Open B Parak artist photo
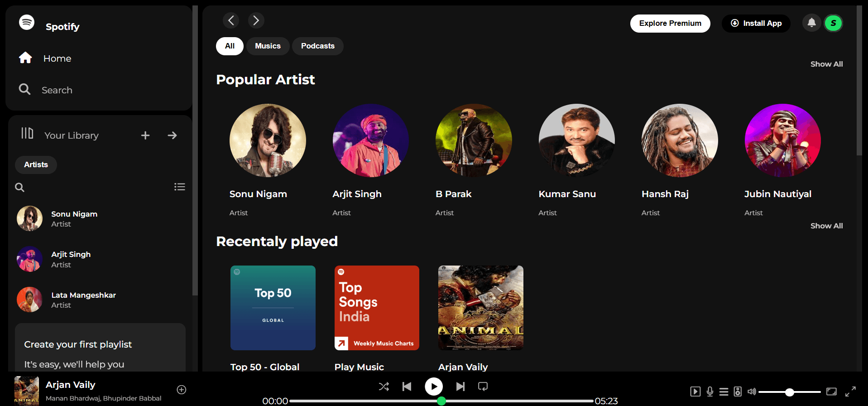Screen dimensions: 868x406 click(474, 140)
